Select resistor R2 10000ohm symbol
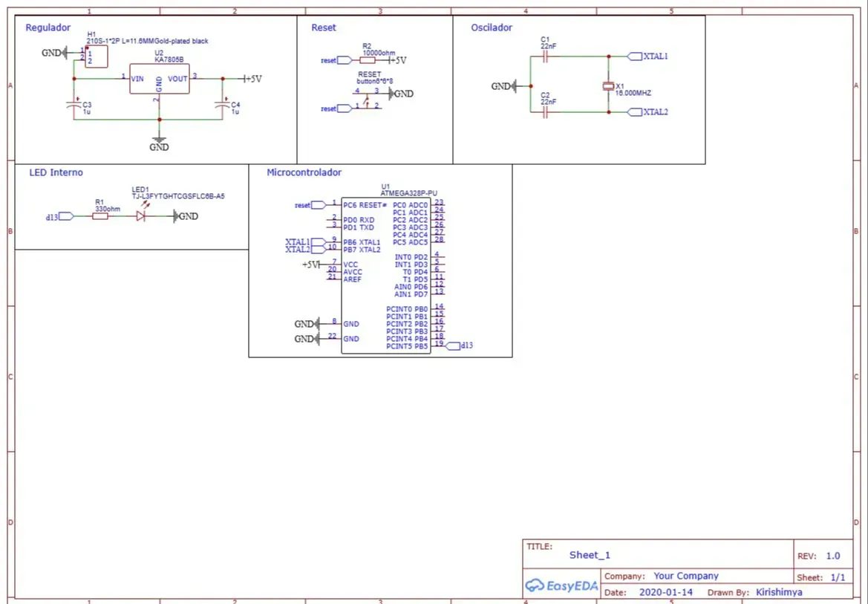 click(368, 60)
